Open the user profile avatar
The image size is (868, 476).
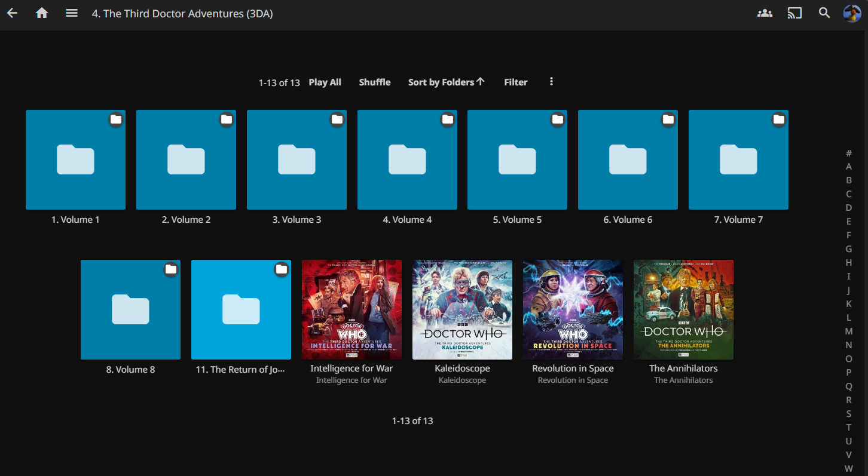tap(852, 13)
